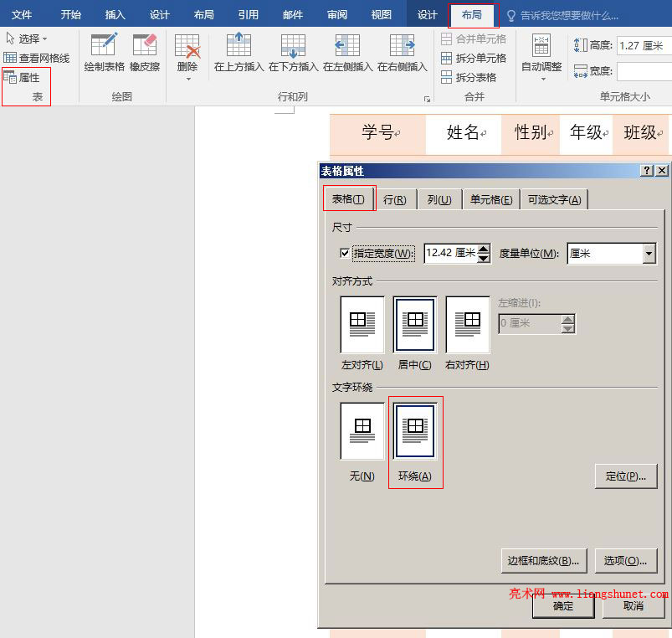Select the 单元格(E) dialog tab

pyautogui.click(x=491, y=200)
